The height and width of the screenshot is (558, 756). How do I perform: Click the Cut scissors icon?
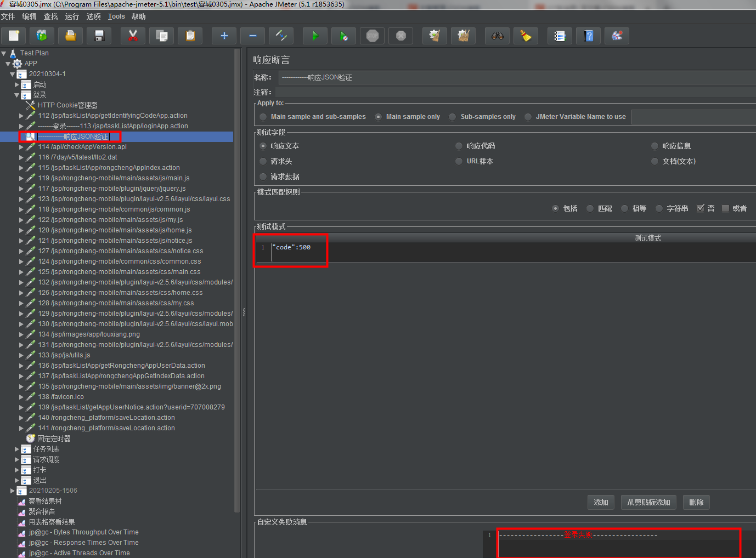pos(133,36)
